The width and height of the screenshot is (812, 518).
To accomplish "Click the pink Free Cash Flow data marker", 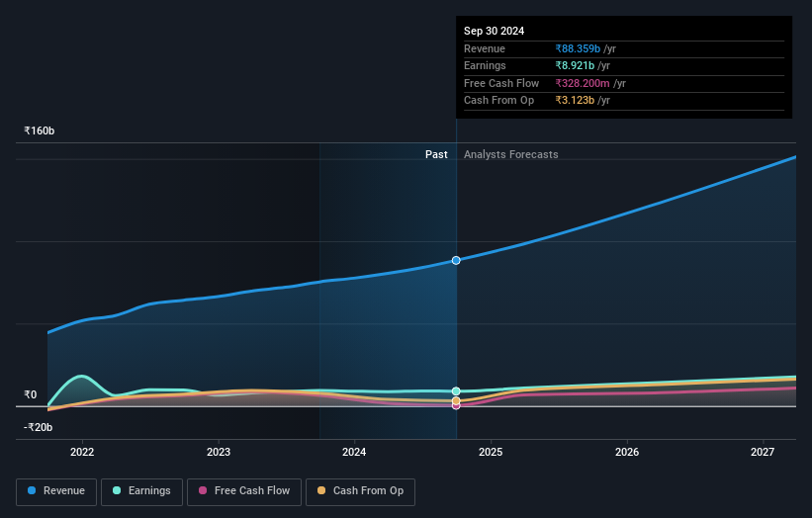I will tap(456, 406).
